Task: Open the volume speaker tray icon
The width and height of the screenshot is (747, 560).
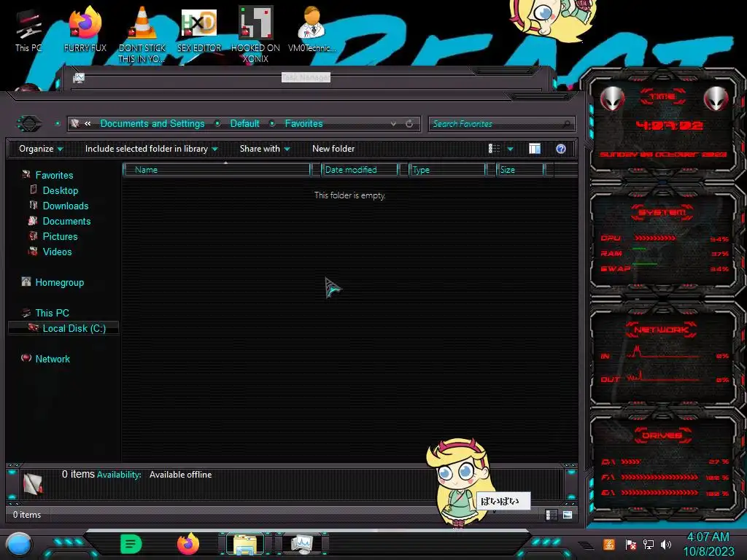Action: [666, 544]
